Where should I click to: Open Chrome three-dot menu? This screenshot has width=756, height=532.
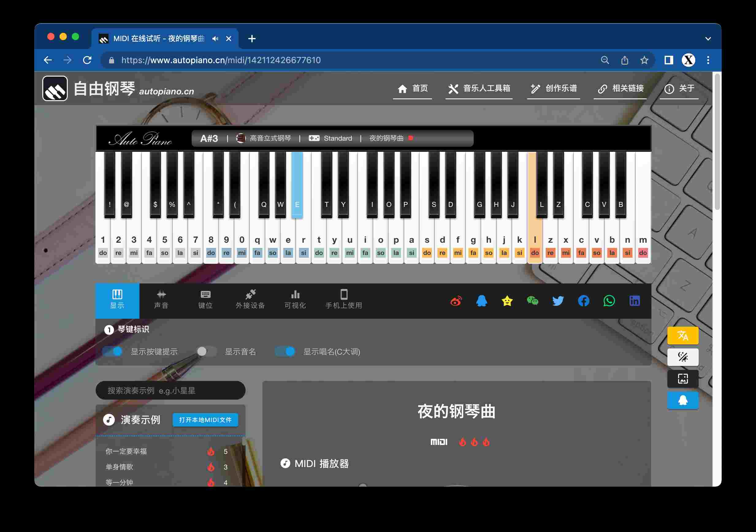708,60
